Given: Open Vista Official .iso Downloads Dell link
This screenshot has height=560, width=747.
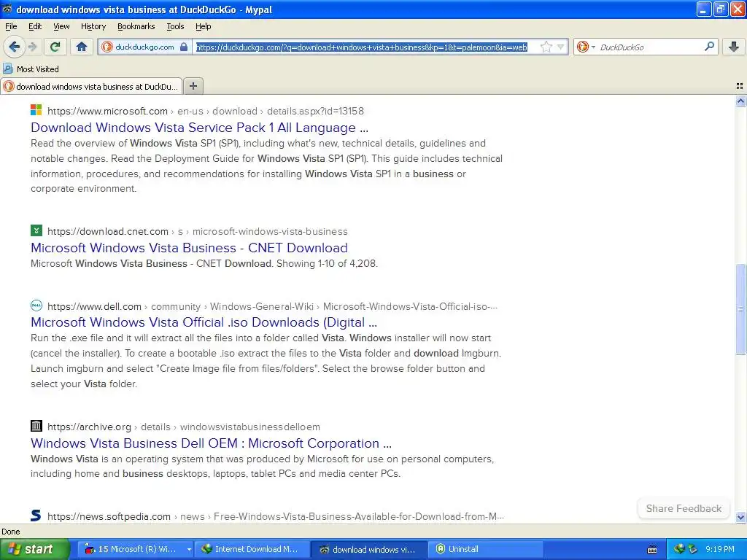Looking at the screenshot, I should click(204, 322).
